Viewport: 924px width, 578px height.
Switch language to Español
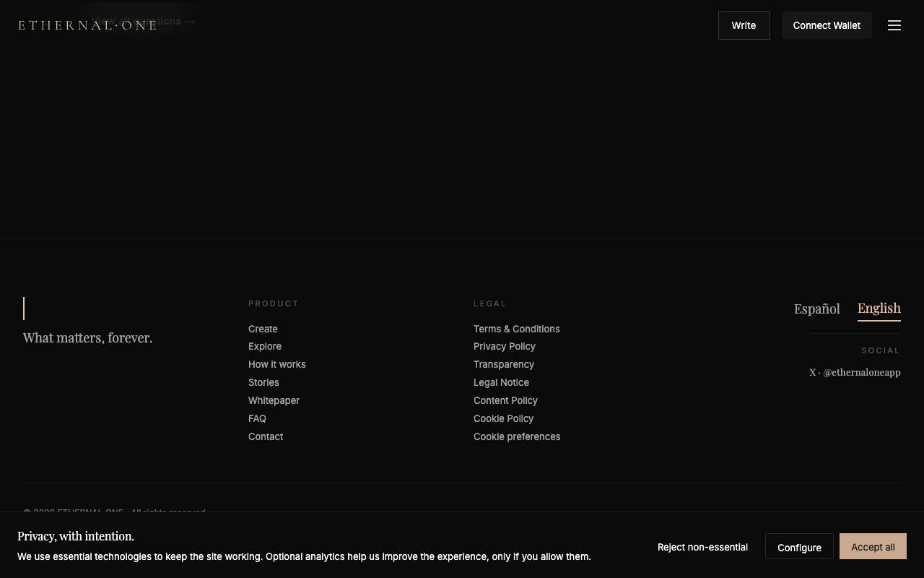[x=816, y=309]
